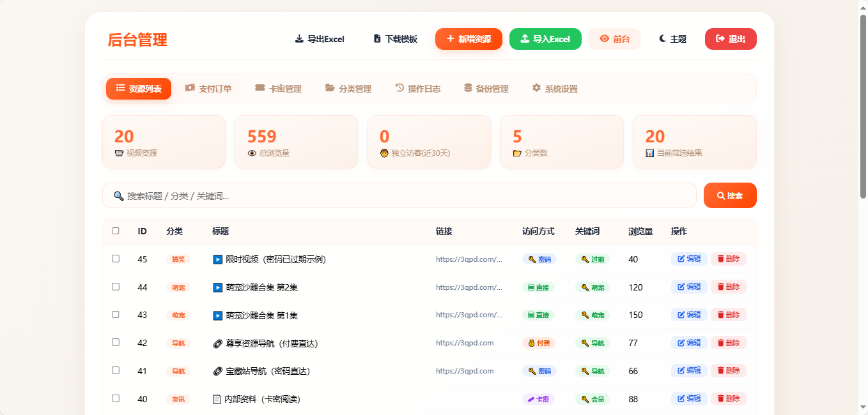Edit 萌宠沙雕合集 第2集 row
Screen dimensions: 868x415
point(689,287)
